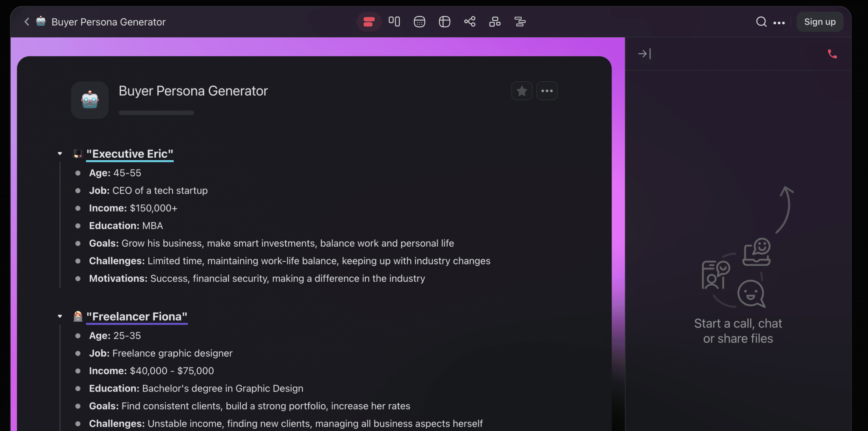Click the search magnifier icon

tap(761, 22)
